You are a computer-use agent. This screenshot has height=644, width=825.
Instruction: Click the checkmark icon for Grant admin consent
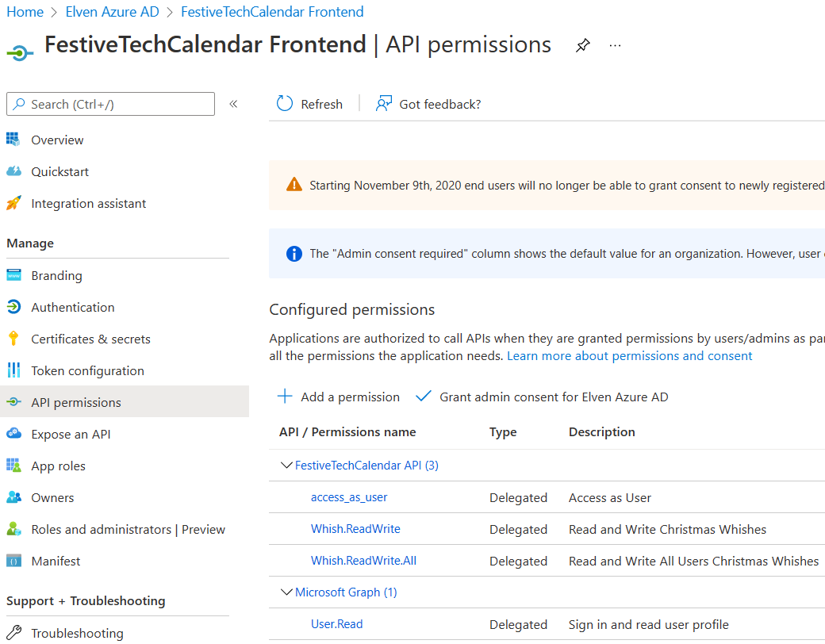424,397
